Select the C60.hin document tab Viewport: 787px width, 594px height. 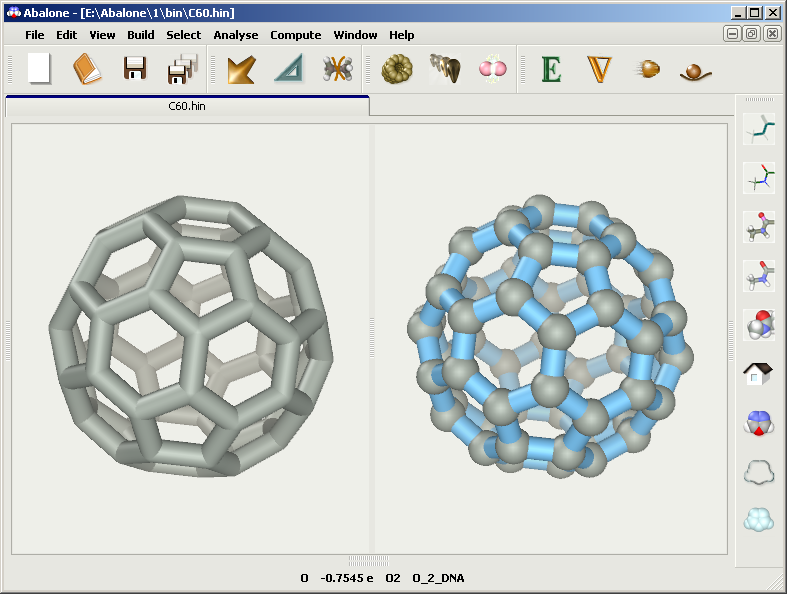coord(187,106)
